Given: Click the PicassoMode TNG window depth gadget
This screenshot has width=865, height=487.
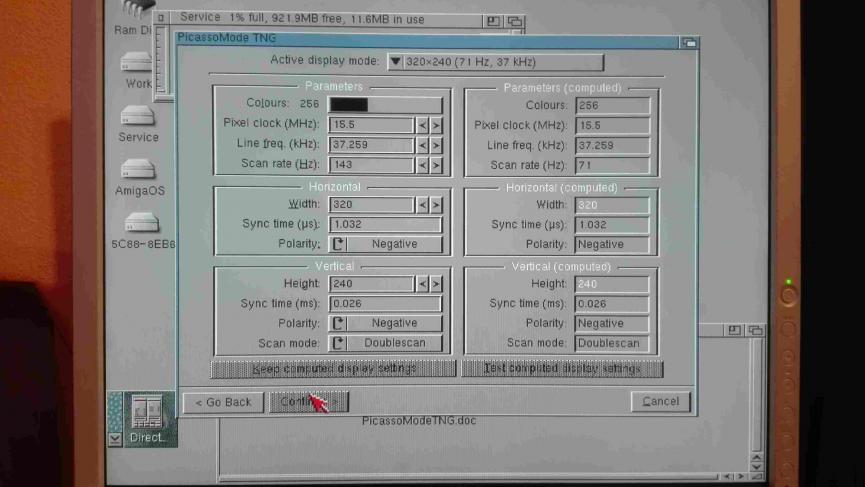Looking at the screenshot, I should point(688,42).
